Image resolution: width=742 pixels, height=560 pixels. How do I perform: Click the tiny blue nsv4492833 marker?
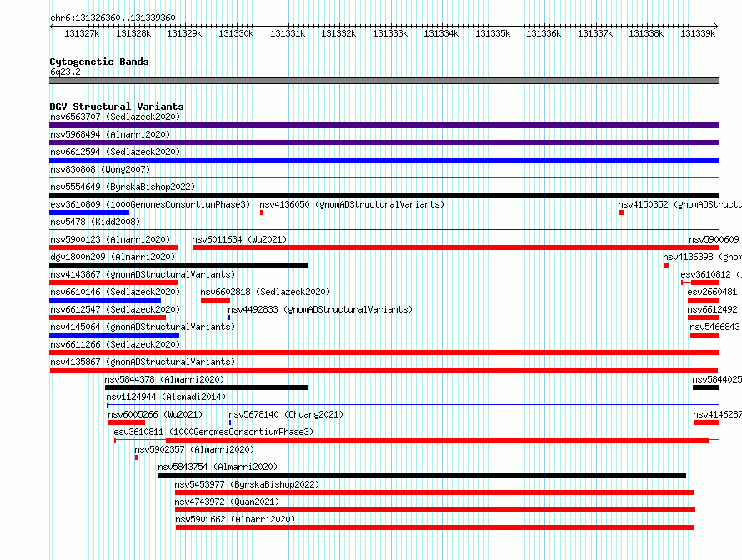[x=229, y=317]
